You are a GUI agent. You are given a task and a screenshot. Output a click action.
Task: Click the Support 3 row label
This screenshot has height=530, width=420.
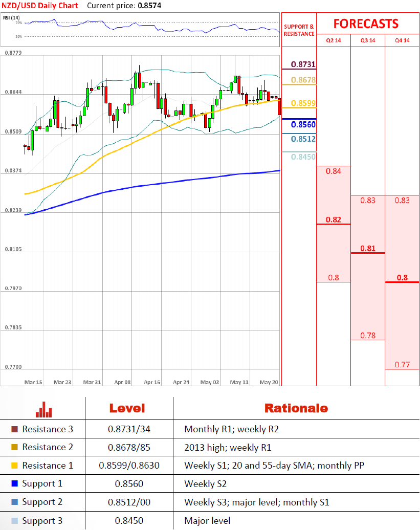(42, 521)
